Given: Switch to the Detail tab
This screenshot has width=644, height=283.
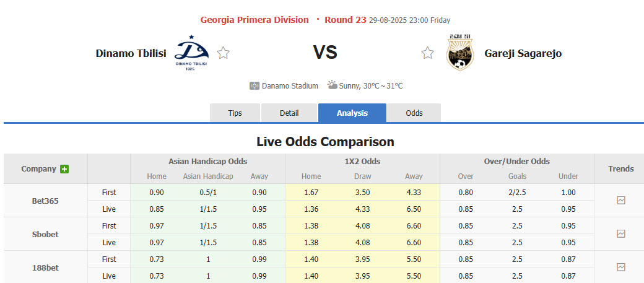Looking at the screenshot, I should 289,113.
